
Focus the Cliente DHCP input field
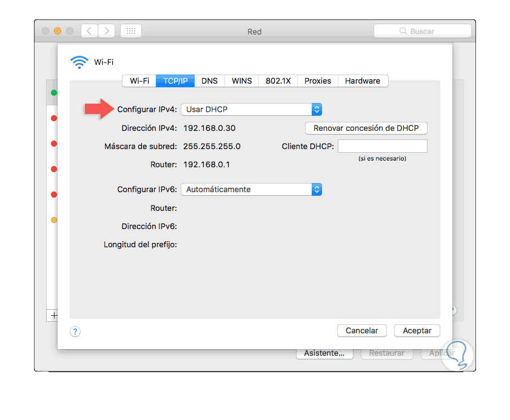click(383, 146)
